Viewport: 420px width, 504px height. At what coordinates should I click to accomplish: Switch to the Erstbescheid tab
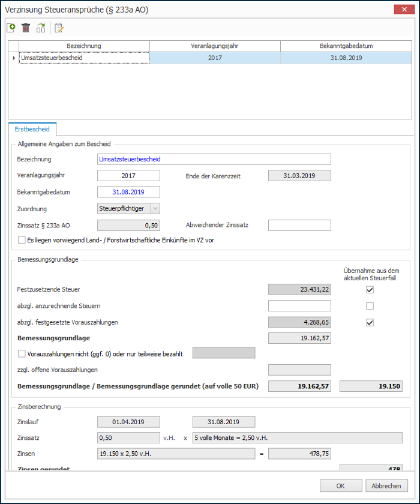coord(32,129)
